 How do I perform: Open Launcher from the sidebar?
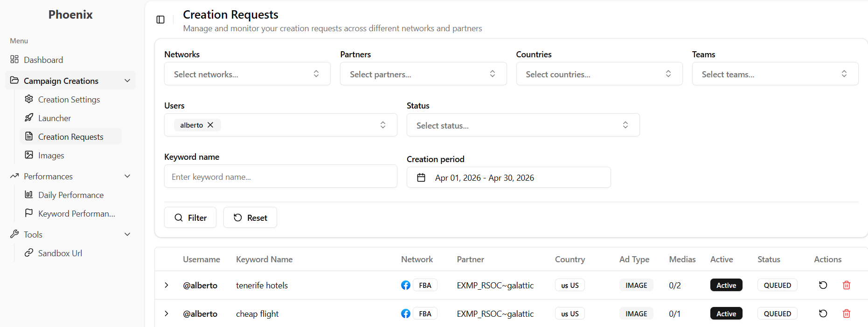point(55,118)
